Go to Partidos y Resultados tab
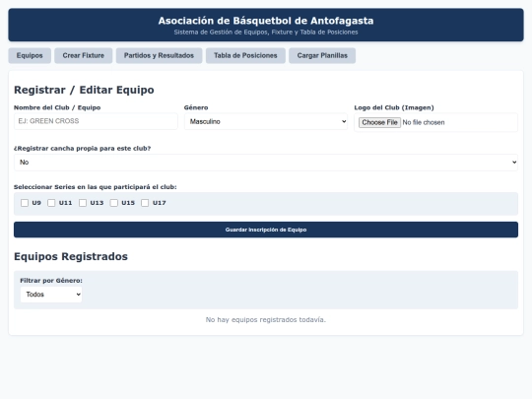The height and width of the screenshot is (399, 532). click(159, 55)
